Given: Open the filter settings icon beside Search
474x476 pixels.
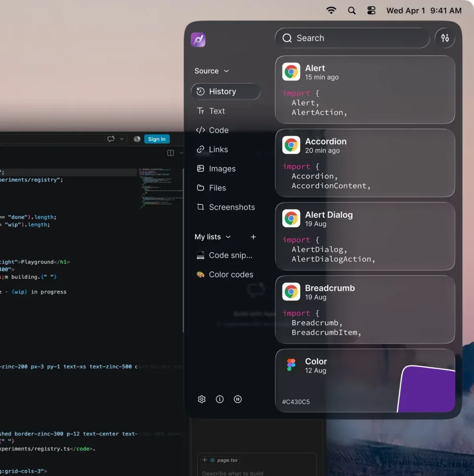Looking at the screenshot, I should click(445, 38).
